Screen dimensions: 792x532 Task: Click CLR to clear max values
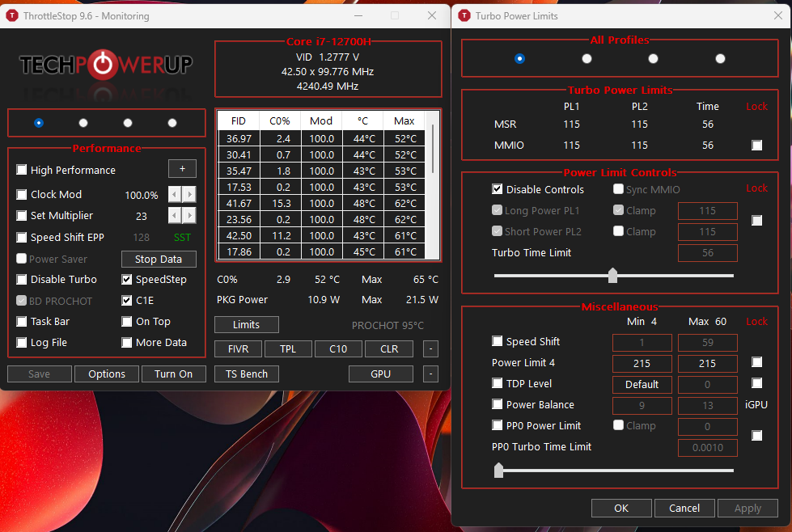tap(389, 348)
